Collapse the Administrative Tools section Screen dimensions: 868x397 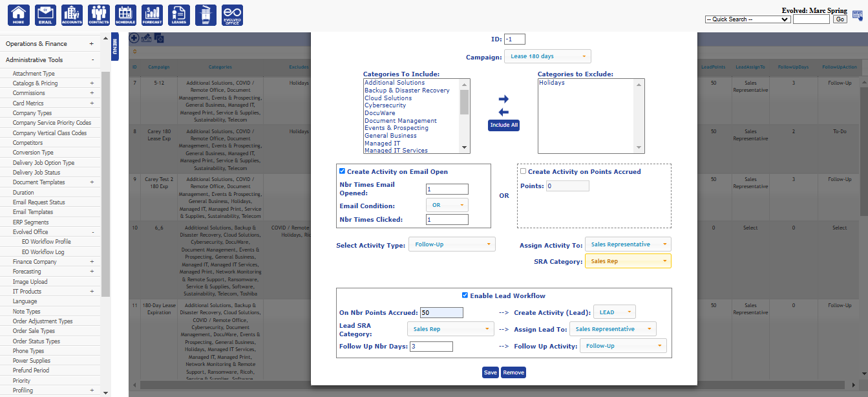point(92,59)
